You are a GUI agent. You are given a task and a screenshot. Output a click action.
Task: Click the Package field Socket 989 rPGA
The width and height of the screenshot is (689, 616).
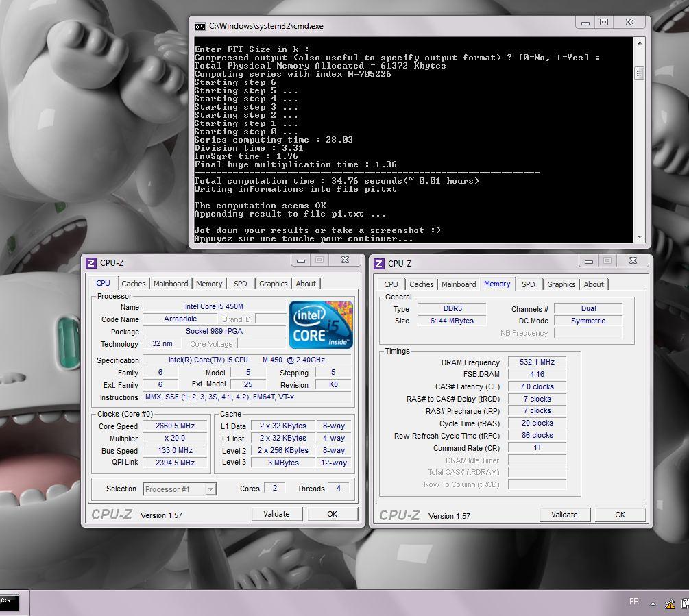click(214, 331)
